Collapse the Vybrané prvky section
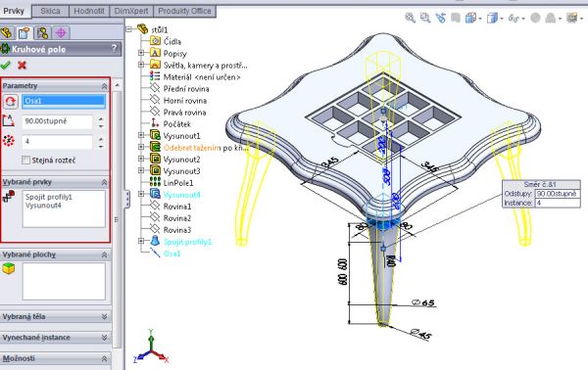This screenshot has height=370, width=588. pos(104,182)
